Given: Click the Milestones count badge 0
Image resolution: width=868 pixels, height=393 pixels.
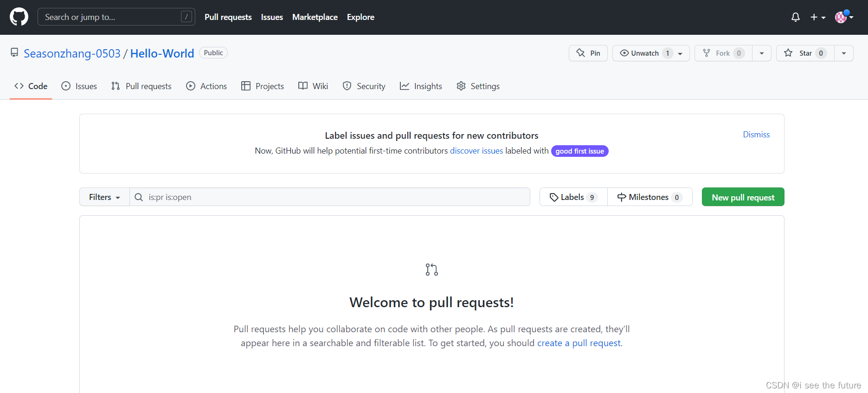Looking at the screenshot, I should [x=677, y=197].
